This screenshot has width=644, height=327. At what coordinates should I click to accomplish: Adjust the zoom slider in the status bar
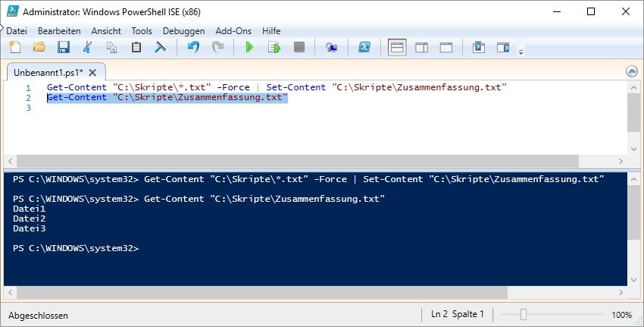523,314
